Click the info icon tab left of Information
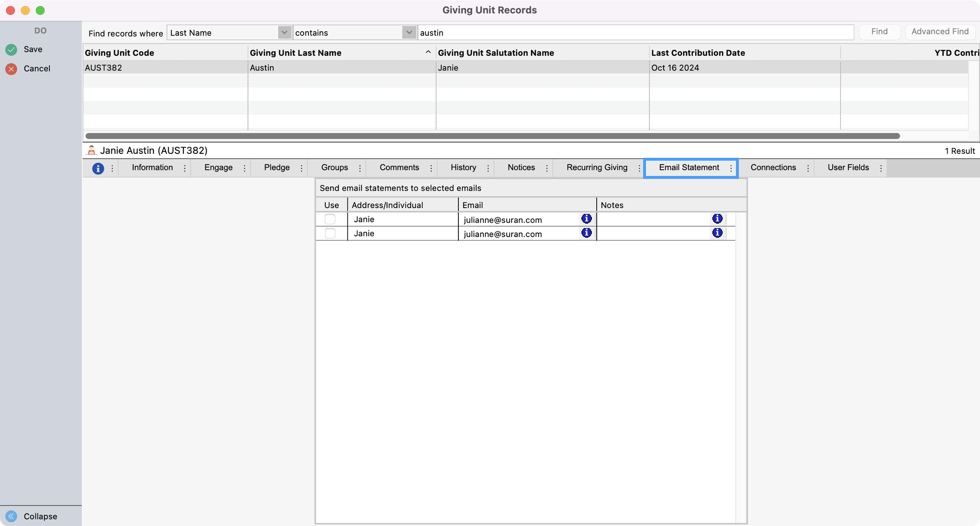This screenshot has width=980, height=526. coord(98,168)
